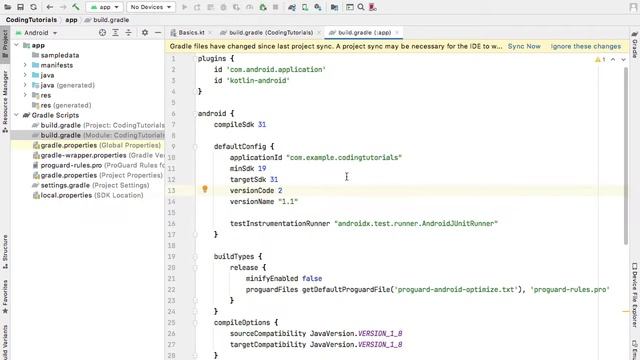Click the Sync Now link
The height and width of the screenshot is (360, 640).
pos(524,46)
